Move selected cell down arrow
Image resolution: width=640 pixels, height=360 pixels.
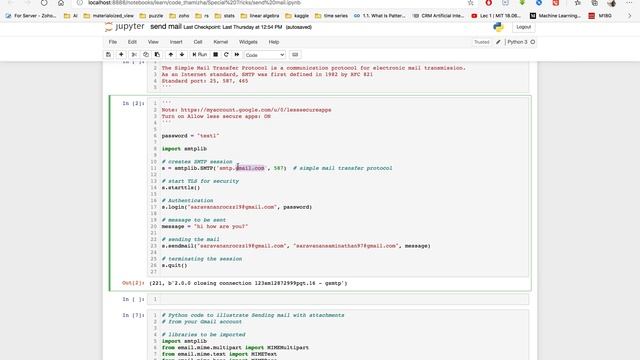pos(182,55)
